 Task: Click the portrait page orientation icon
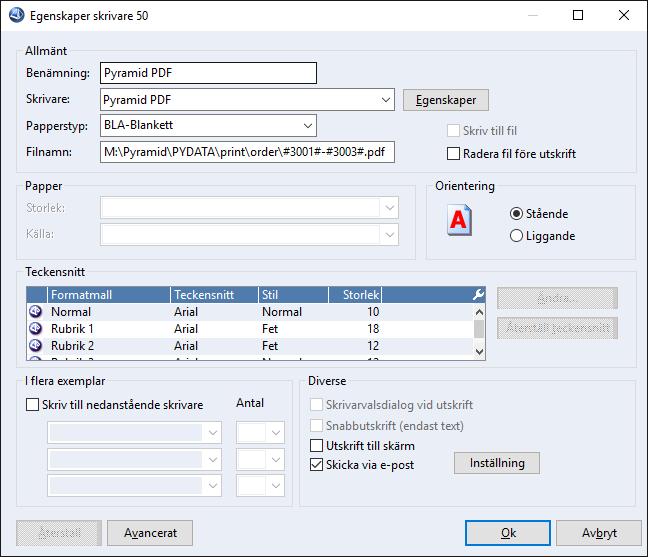(x=459, y=220)
